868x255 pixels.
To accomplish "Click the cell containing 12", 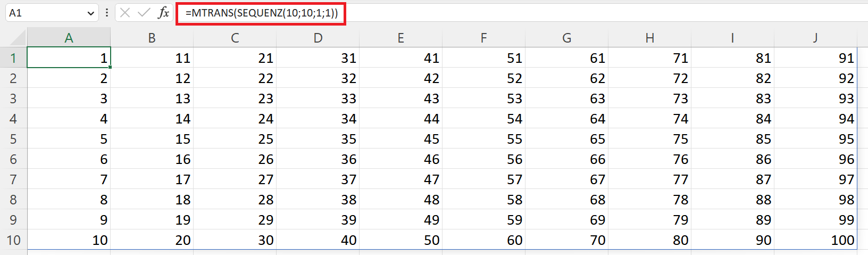I will (x=152, y=78).
